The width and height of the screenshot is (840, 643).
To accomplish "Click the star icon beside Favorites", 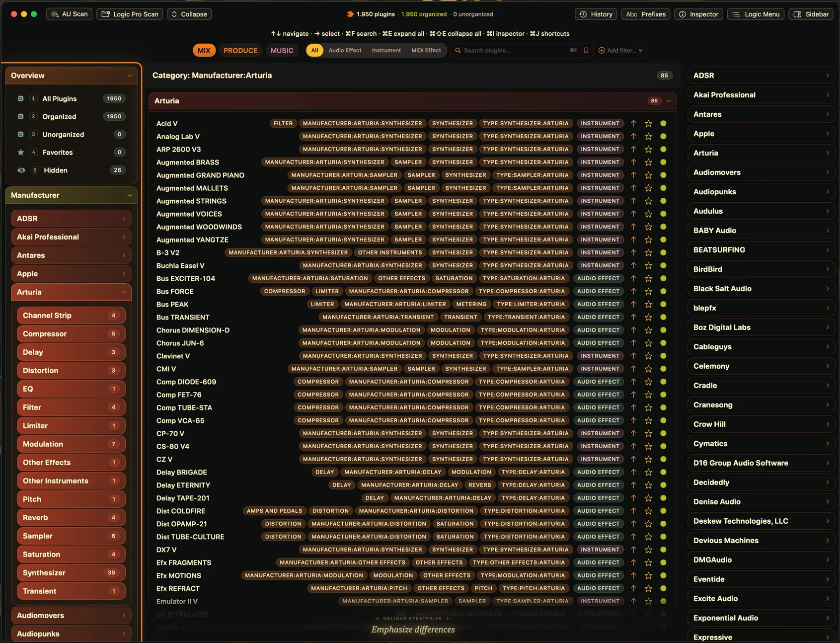I will coord(21,153).
